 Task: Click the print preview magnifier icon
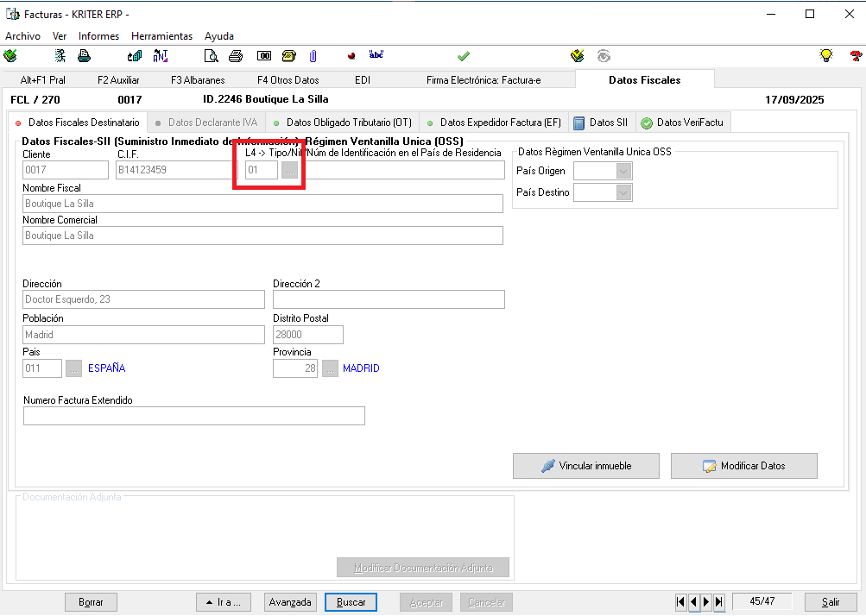[211, 56]
